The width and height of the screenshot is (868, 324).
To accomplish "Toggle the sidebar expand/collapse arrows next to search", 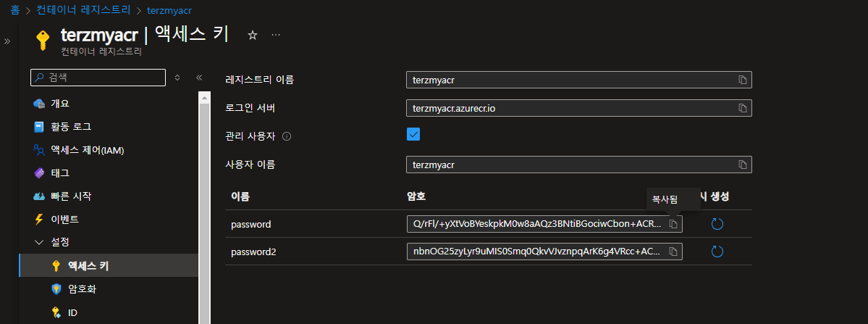I will [x=177, y=78].
